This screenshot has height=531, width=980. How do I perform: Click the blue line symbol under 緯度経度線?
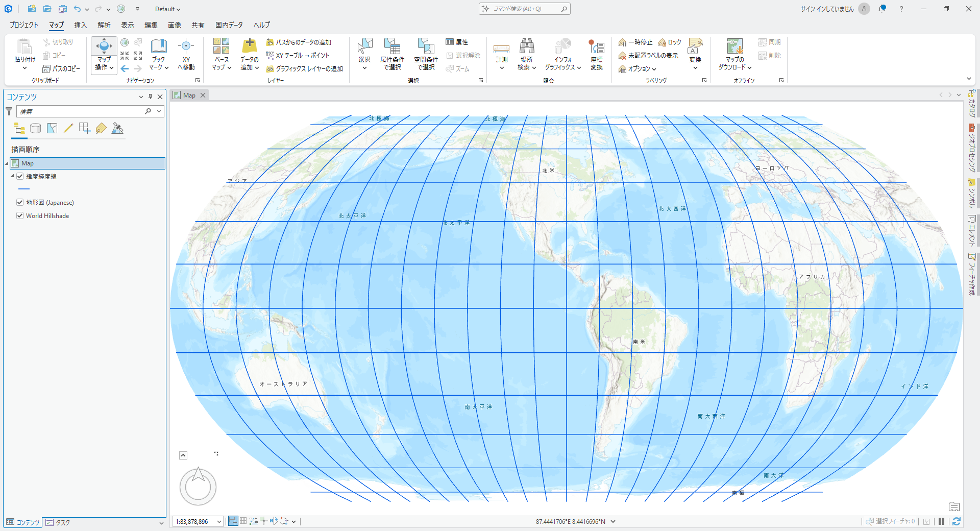coord(24,189)
